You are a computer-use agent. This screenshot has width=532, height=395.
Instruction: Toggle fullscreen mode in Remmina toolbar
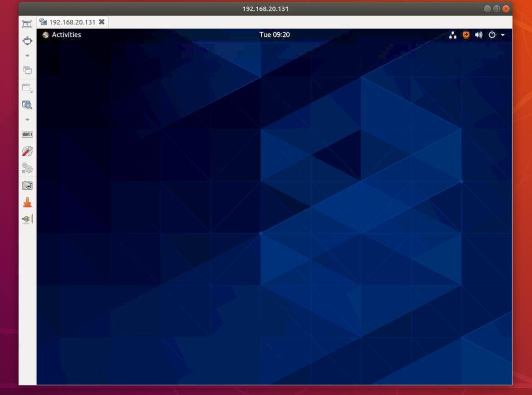[27, 40]
